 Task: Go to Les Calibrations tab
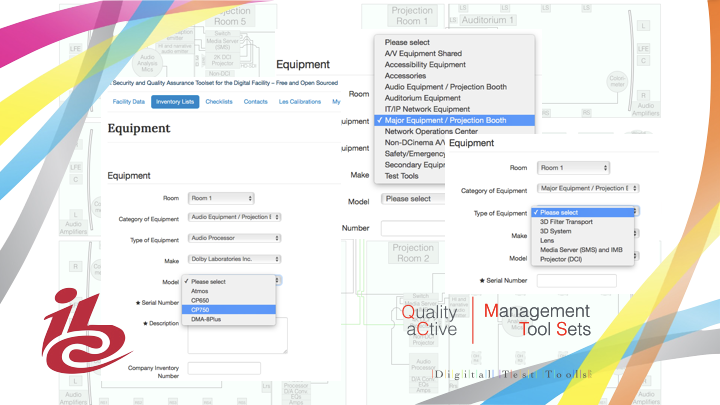(x=300, y=101)
